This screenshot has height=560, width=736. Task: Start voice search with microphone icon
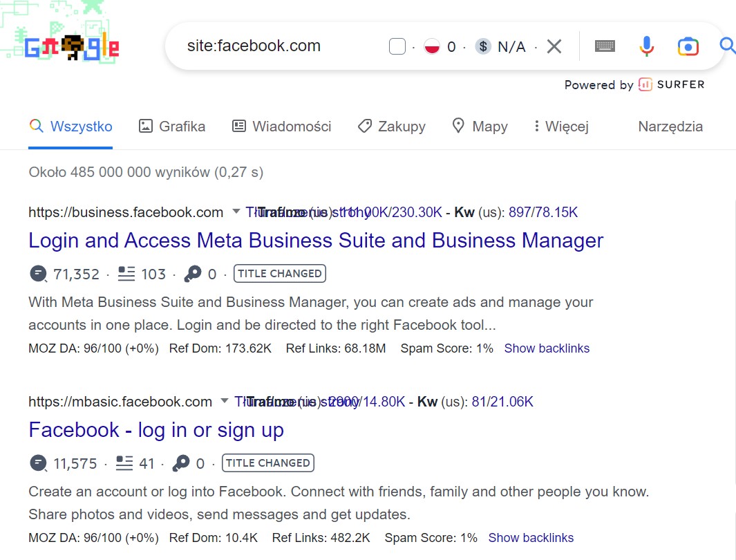(646, 46)
